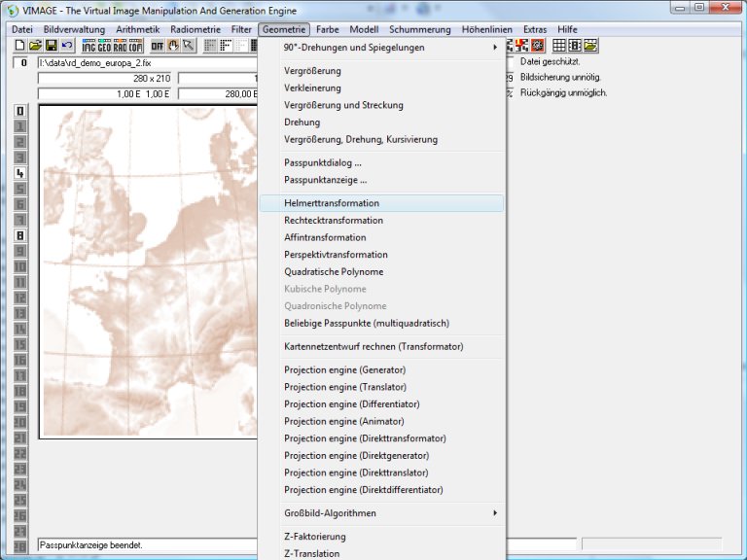Click the new file icon in toolbar
Image resolution: width=747 pixels, height=560 pixels.
pyautogui.click(x=19, y=46)
